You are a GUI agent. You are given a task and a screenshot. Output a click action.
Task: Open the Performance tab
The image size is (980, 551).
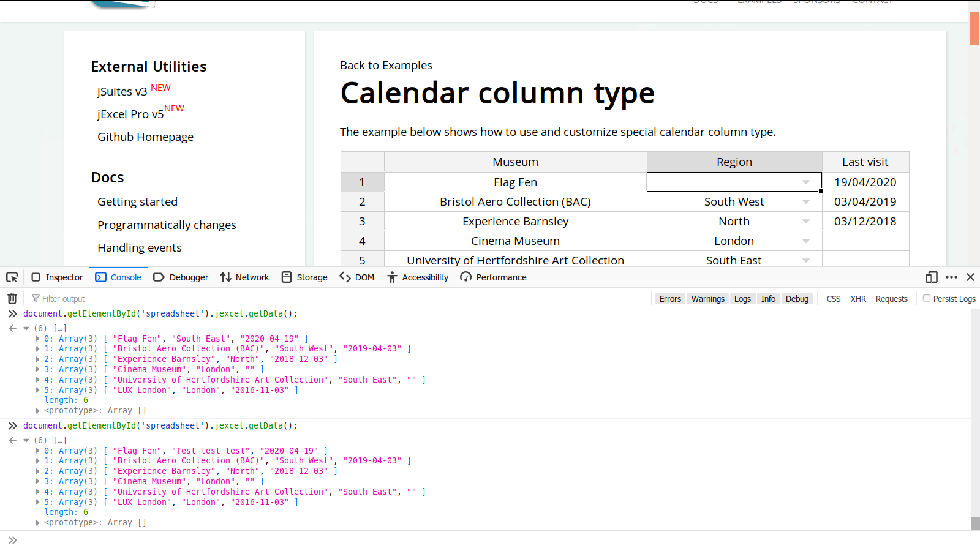point(493,277)
